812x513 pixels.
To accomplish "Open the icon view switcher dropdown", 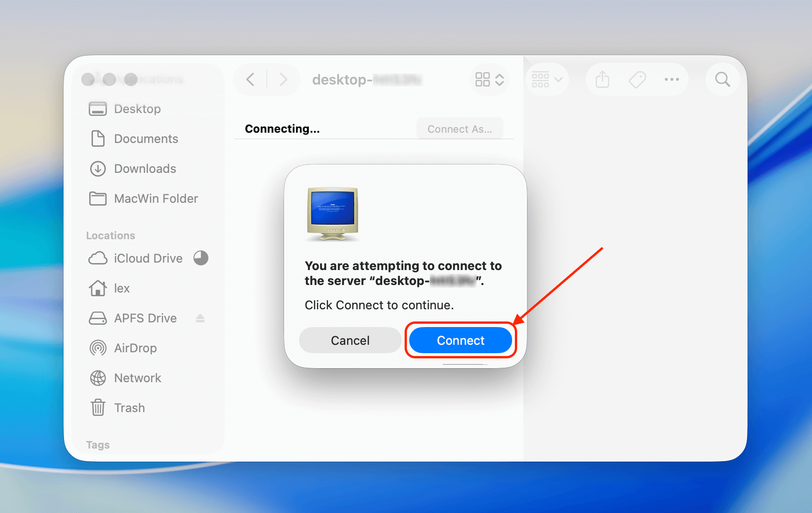I will click(489, 79).
